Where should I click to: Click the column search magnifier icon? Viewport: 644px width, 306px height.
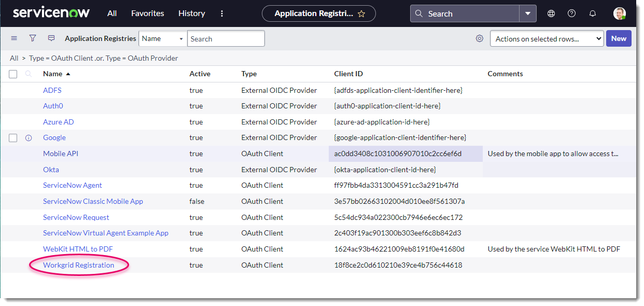coord(29,74)
